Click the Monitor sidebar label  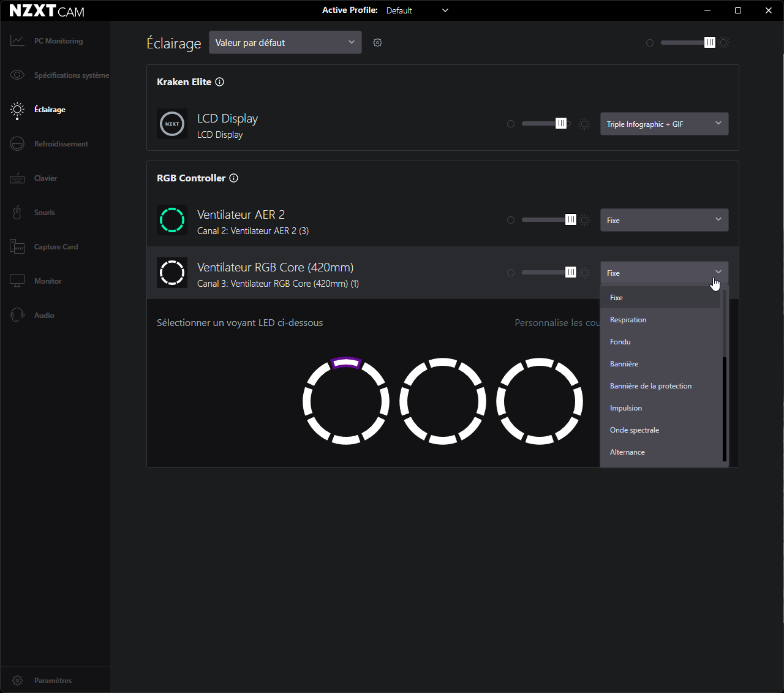coord(48,281)
